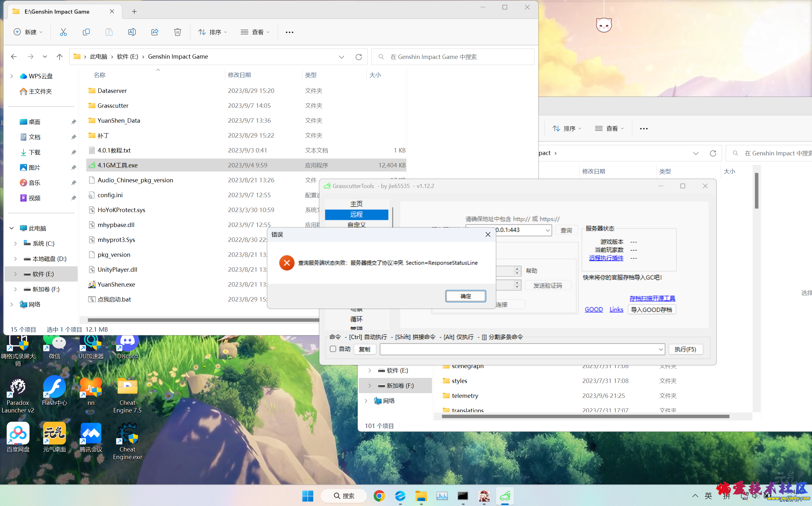Select the 百度网盘 desktop icon
812x506 pixels.
18,438
